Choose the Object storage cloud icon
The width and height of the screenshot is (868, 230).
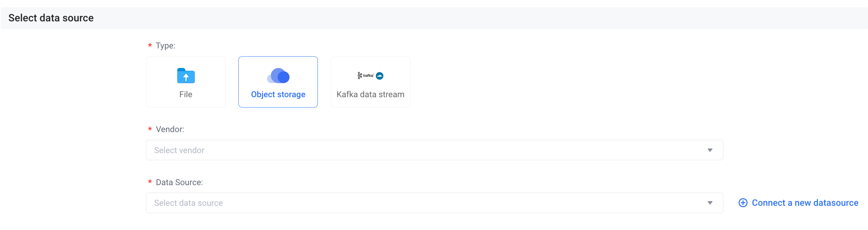click(x=278, y=75)
